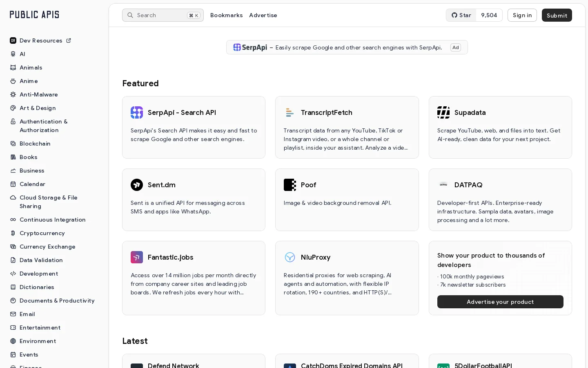Click the SerpApi card logo icon
The image size is (588, 368).
click(137, 112)
